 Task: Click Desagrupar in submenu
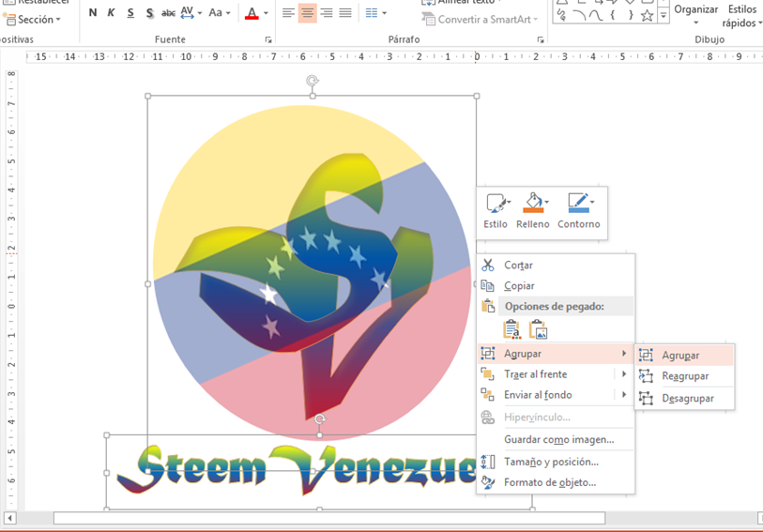click(685, 398)
